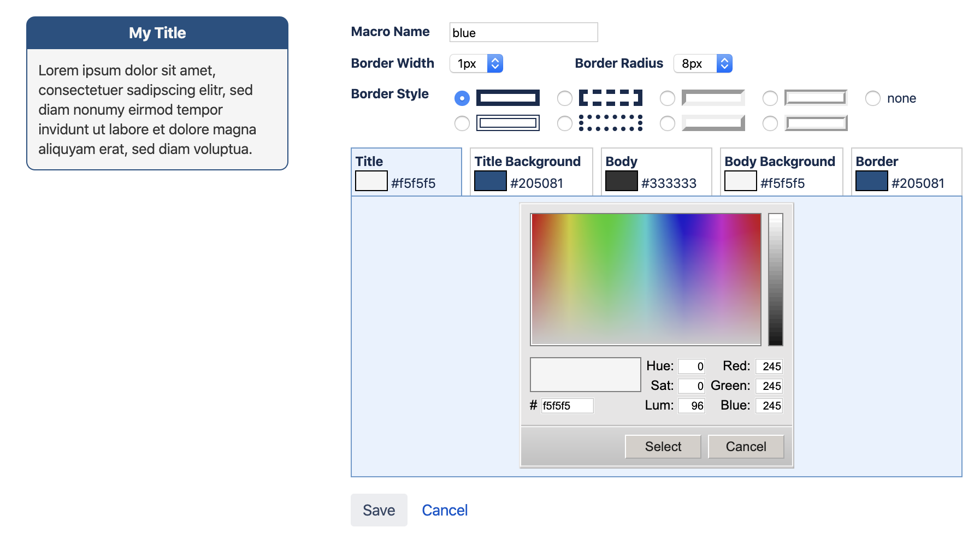Screen dimensions: 980x533
Task: Click the Save button
Action: tap(379, 510)
